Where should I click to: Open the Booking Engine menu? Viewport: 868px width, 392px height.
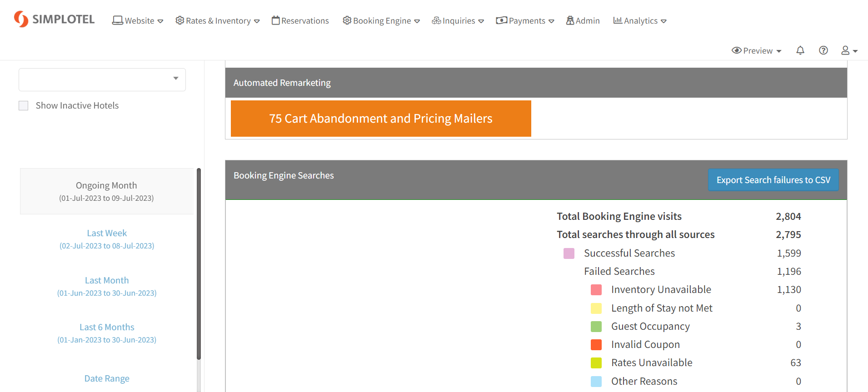pyautogui.click(x=381, y=21)
